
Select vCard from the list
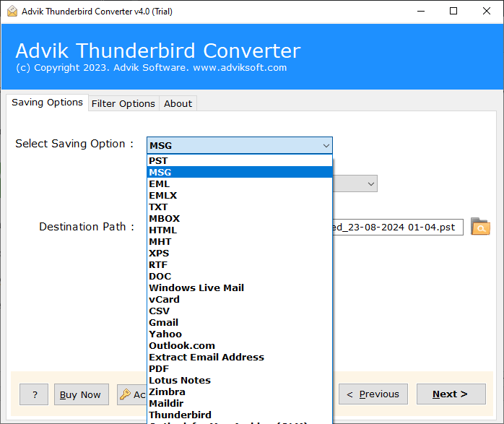coord(240,300)
